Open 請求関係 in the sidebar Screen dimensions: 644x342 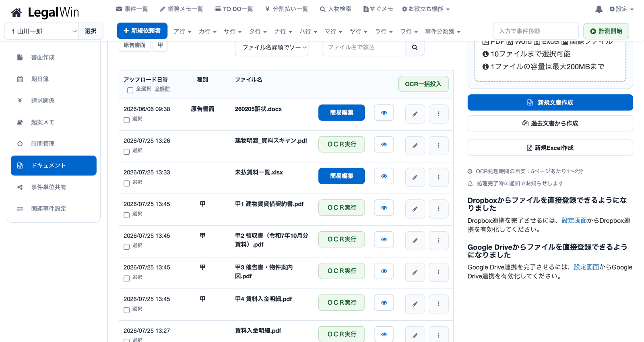(x=54, y=101)
